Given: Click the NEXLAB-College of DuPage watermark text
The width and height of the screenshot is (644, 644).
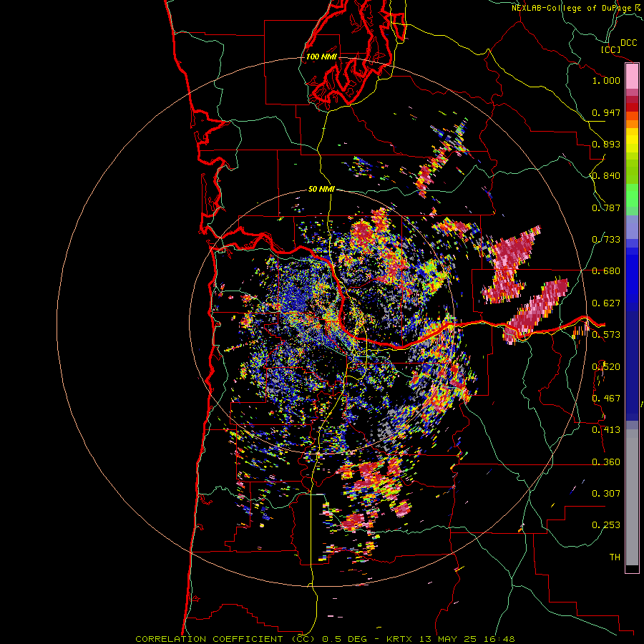Looking at the screenshot, I should coord(572,8).
